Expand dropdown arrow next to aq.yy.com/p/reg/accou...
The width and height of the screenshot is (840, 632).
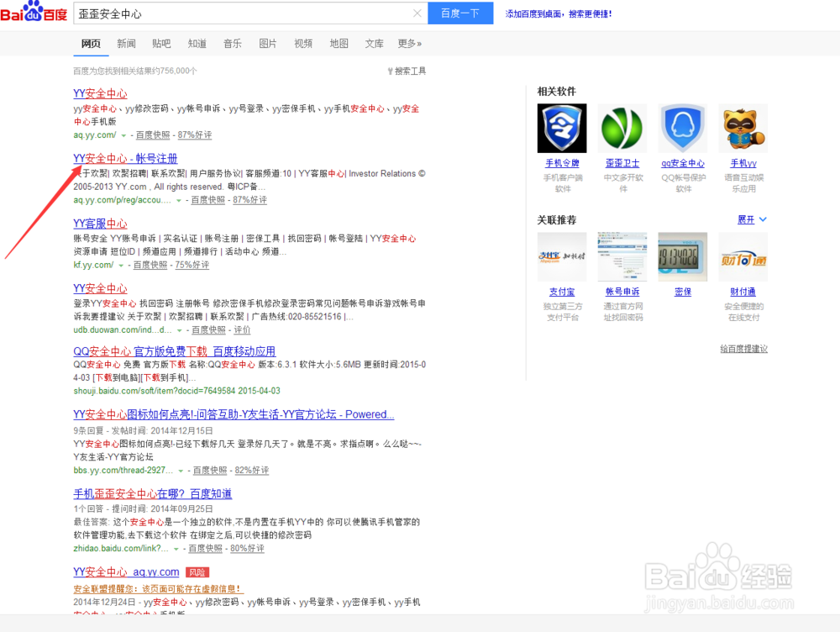point(179,201)
